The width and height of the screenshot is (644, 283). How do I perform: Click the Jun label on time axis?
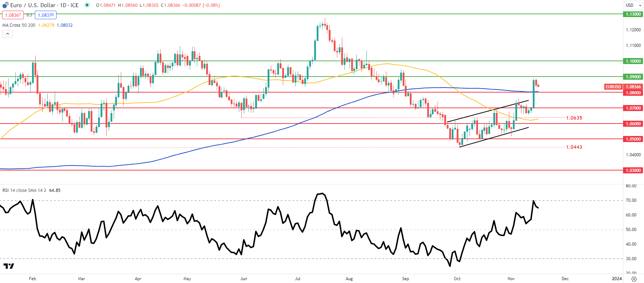(x=243, y=279)
